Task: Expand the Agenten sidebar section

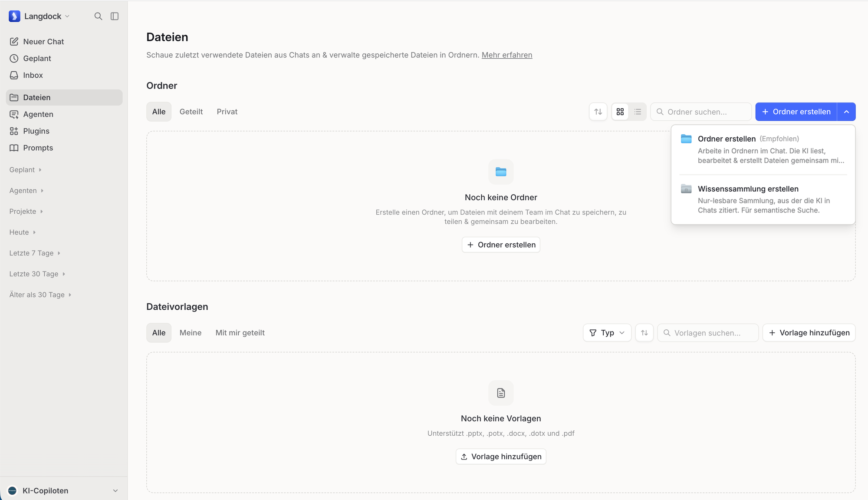Action: [26, 191]
